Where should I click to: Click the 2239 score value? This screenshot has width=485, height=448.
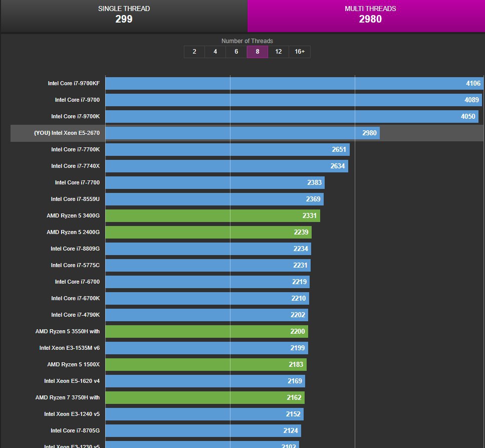301,233
